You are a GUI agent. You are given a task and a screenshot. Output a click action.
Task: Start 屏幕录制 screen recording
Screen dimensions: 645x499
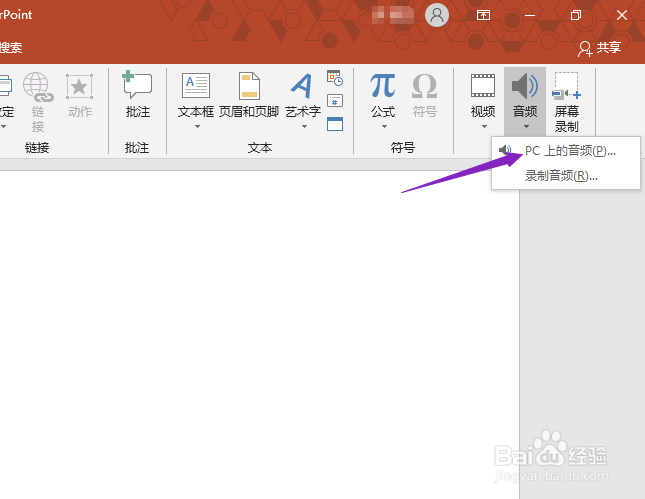566,101
